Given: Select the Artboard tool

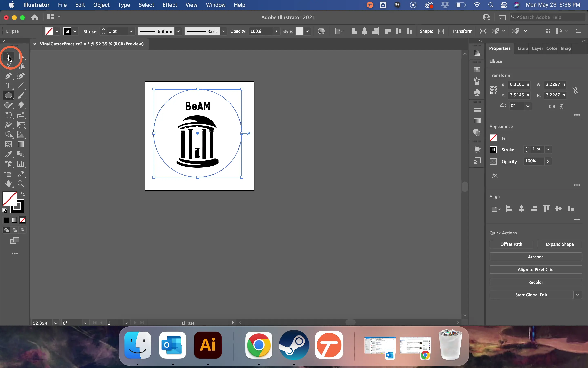Looking at the screenshot, I should pos(9,174).
